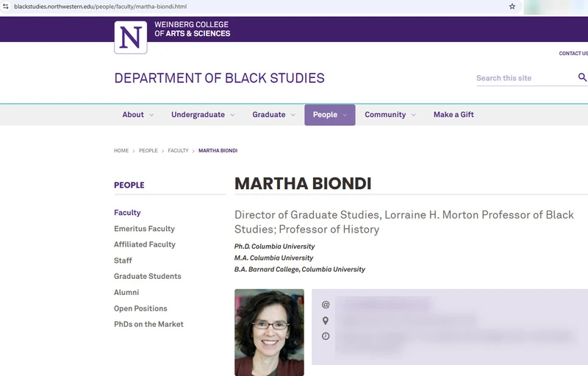Screen dimensions: 588x376
Task: Open the Community nav item
Action: pos(385,115)
